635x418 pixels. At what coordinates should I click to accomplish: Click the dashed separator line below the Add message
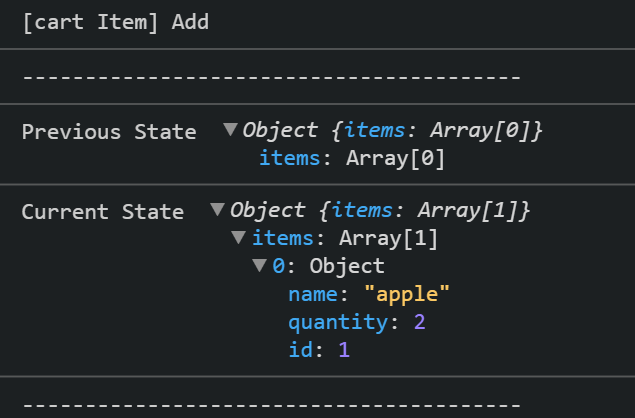(x=271, y=77)
